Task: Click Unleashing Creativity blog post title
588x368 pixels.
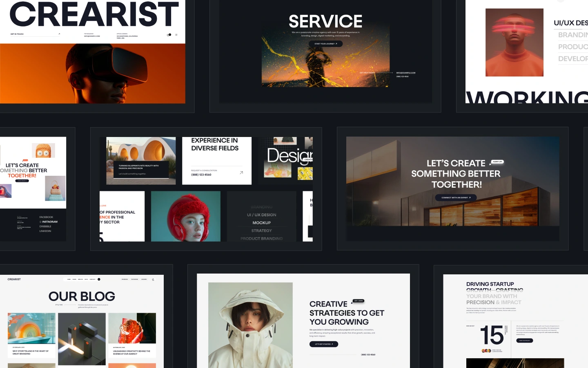Action: click(x=131, y=352)
